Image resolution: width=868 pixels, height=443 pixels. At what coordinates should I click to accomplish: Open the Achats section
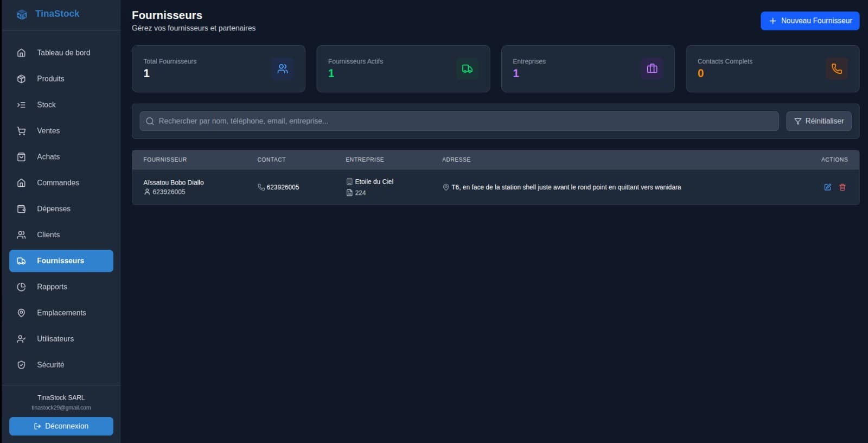(x=61, y=157)
